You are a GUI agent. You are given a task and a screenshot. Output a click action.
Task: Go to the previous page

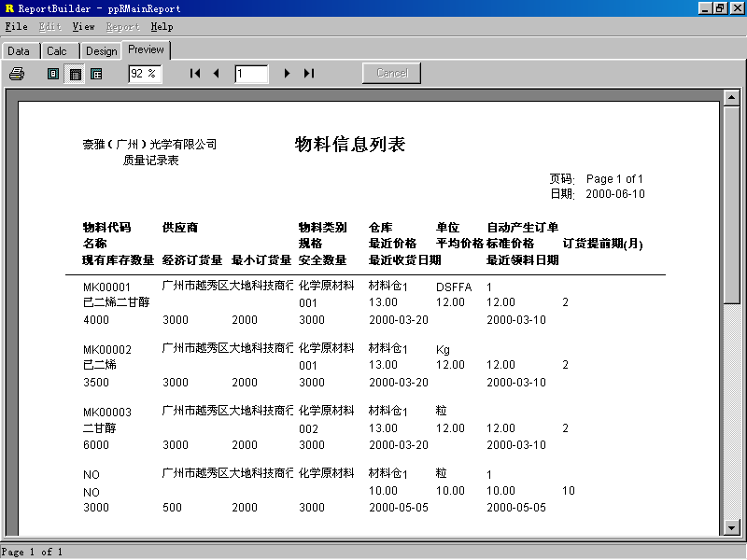[x=216, y=74]
